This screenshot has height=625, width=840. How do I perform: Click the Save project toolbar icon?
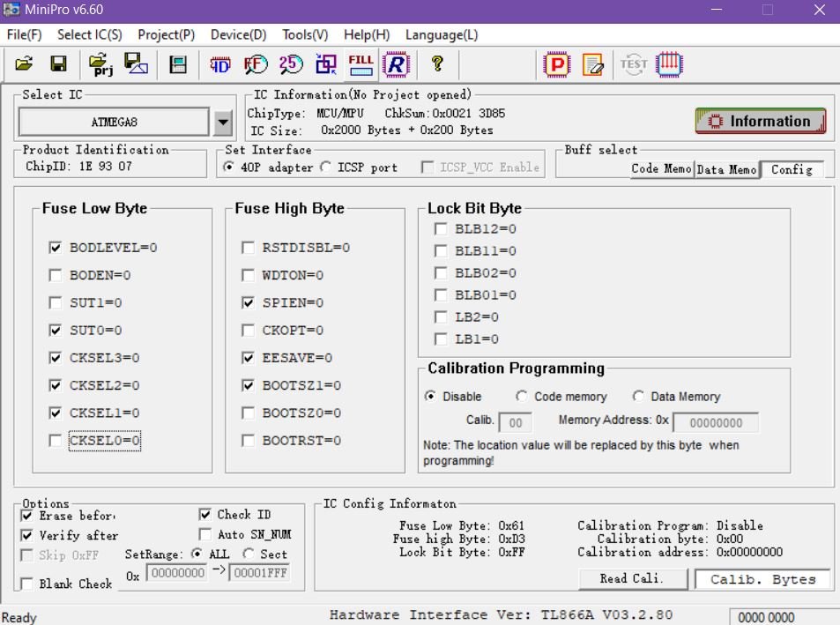click(136, 64)
